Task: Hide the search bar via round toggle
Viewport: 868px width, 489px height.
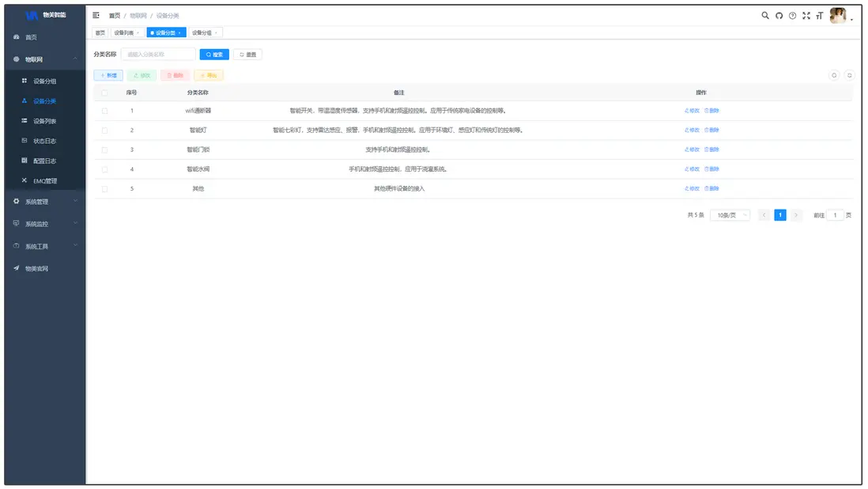Action: 834,75
